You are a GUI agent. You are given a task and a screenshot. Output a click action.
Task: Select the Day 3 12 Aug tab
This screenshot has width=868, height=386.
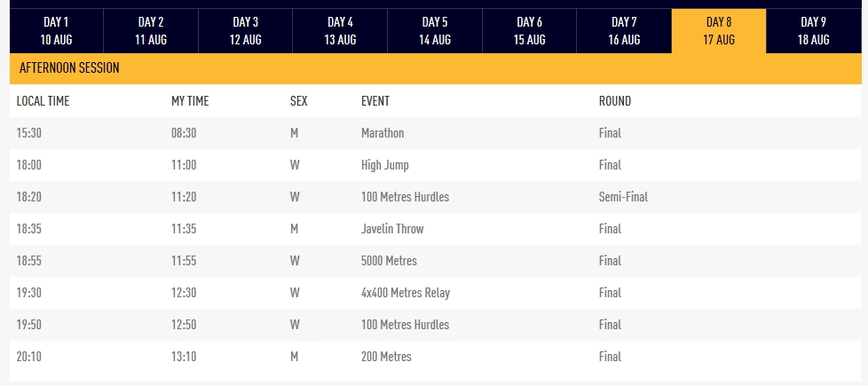point(245,31)
